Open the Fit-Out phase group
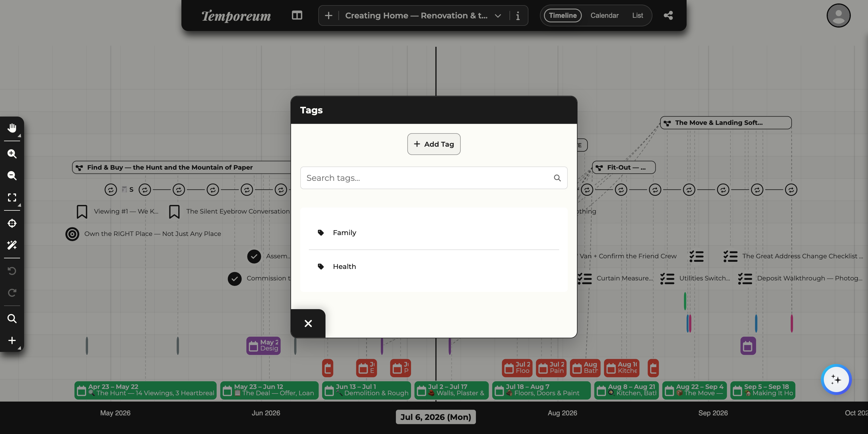 [624, 167]
